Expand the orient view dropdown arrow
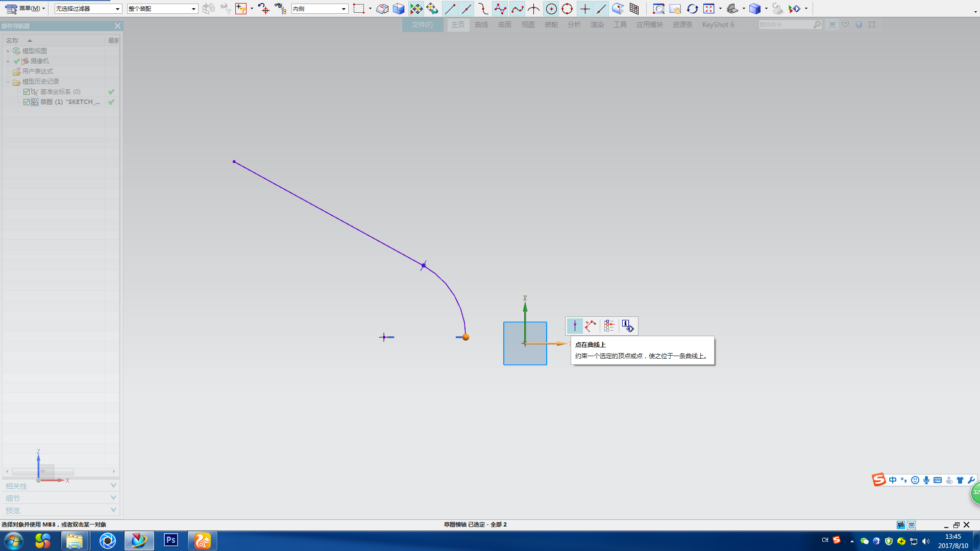The height and width of the screenshot is (551, 980). coord(744,9)
